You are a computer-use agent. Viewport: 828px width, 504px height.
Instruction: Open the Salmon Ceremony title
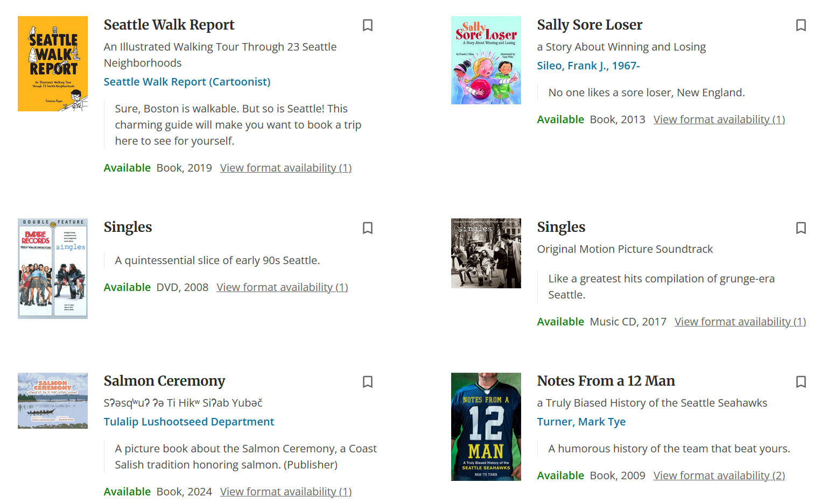164,381
